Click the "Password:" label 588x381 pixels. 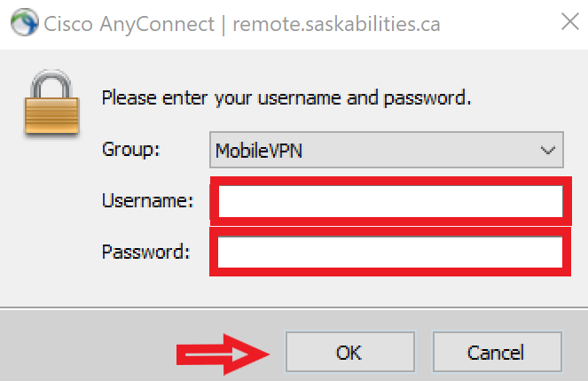click(x=145, y=252)
